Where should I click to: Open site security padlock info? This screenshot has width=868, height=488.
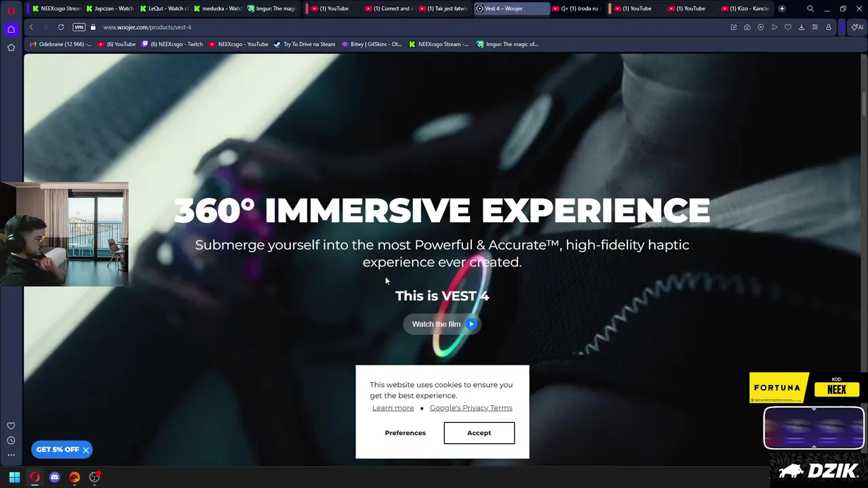[94, 27]
